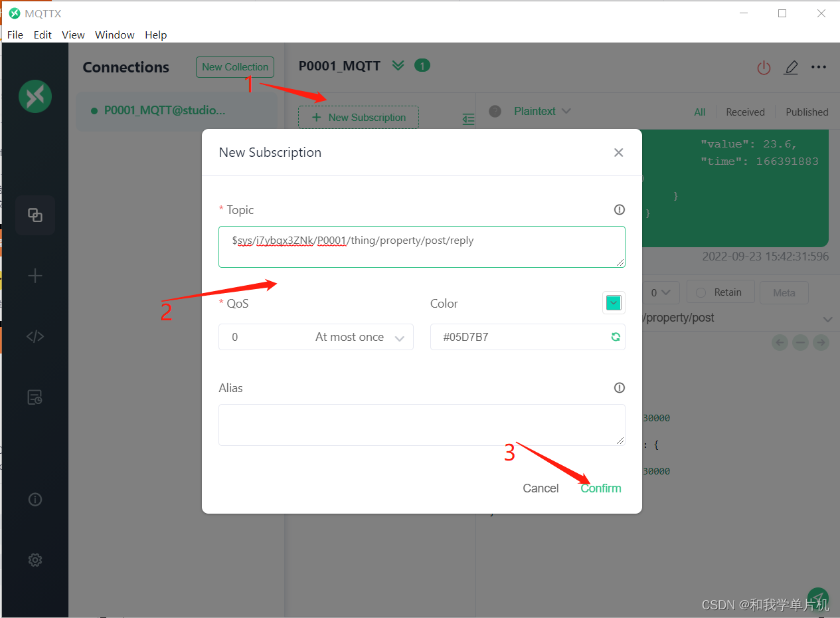Select the P0001_MQTT@studio connection entry
This screenshot has height=618, width=840.
click(x=177, y=111)
